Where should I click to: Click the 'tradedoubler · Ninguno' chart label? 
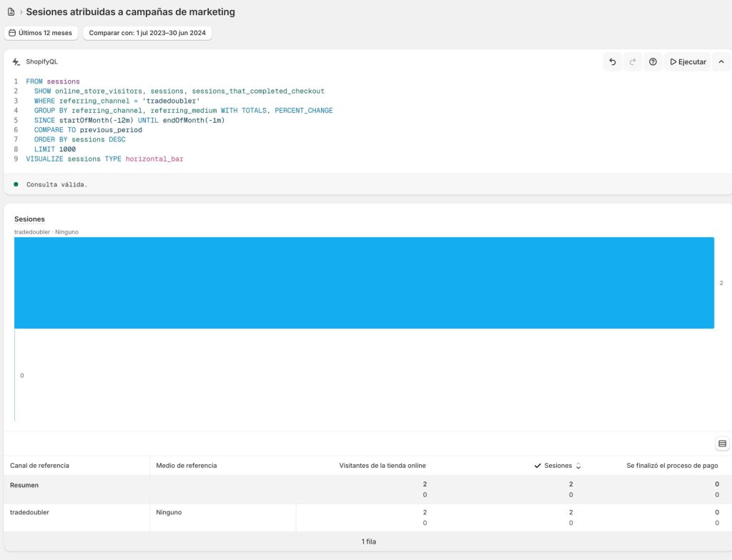tap(46, 232)
